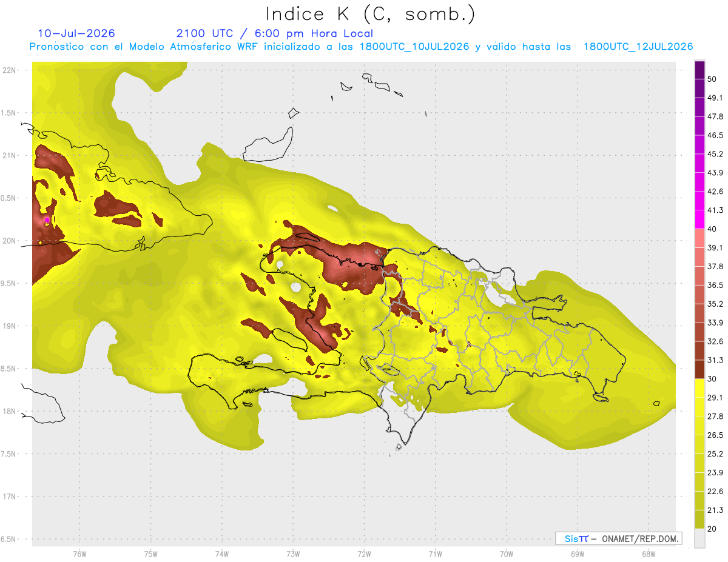This screenshot has height=562, width=728.
Task: Click the "20" color scale value
Action: click(x=712, y=529)
